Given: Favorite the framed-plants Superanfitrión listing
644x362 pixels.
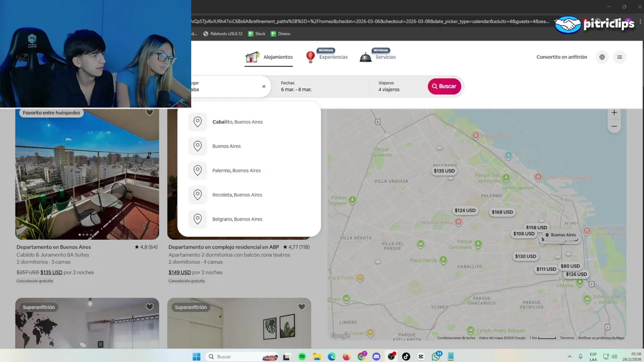Looking at the screenshot, I should pos(301,307).
